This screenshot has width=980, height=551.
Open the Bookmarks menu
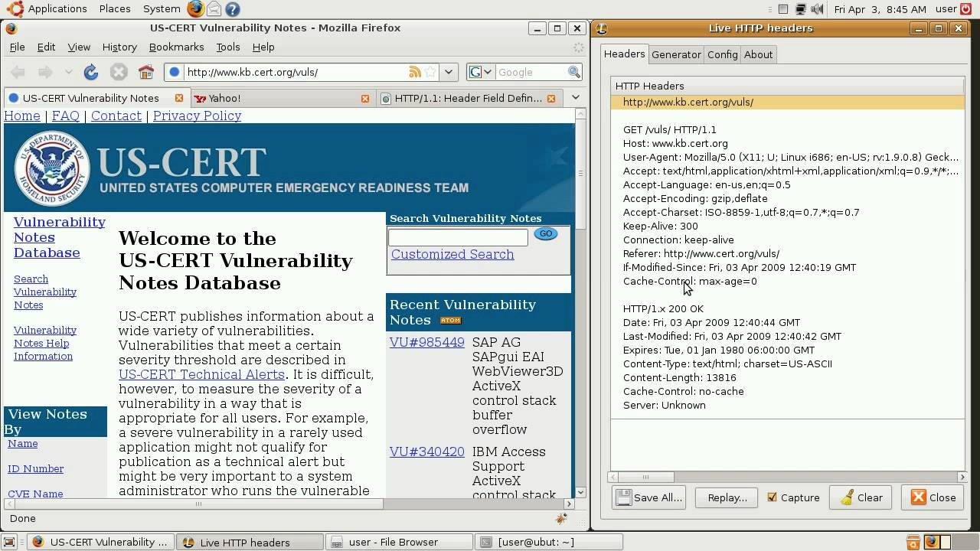(x=176, y=47)
